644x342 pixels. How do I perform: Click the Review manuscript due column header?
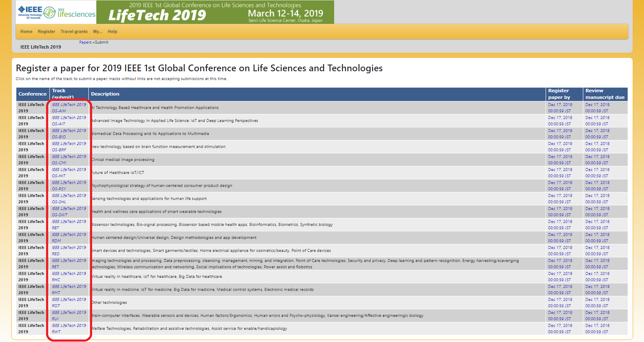[x=605, y=94]
